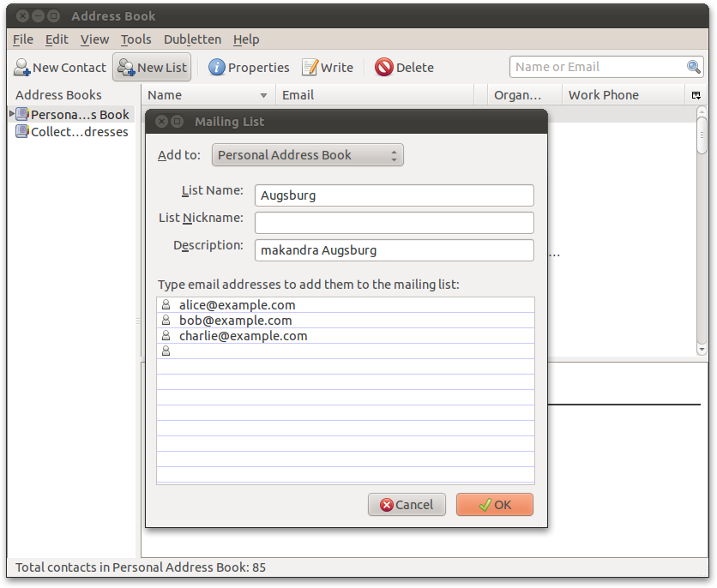Open the 'Add to' Personal Address Book dropdown

pos(307,155)
